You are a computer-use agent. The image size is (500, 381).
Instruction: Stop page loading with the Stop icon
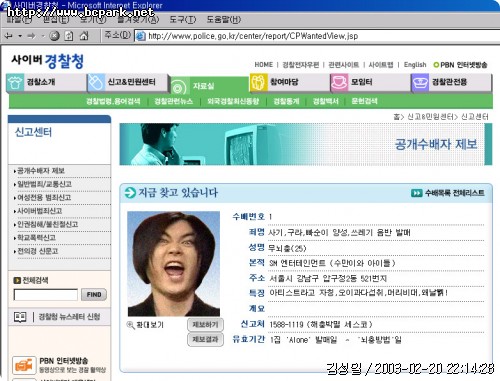click(54, 36)
